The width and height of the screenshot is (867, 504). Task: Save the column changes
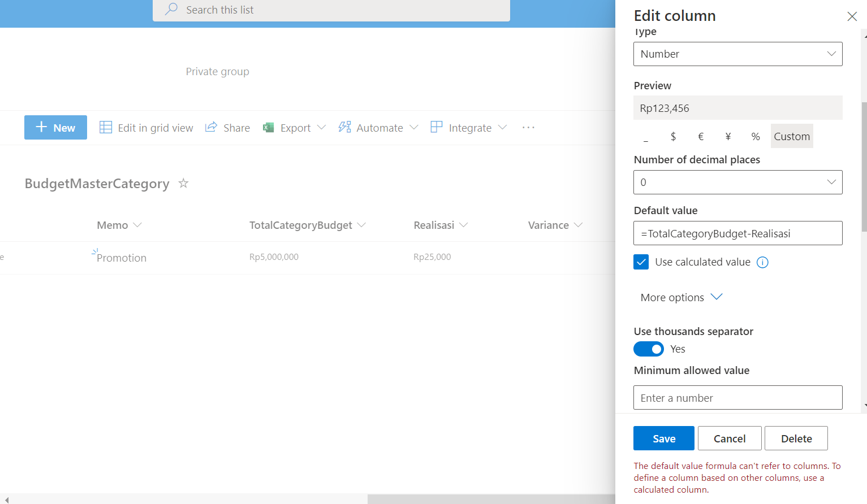click(x=663, y=438)
